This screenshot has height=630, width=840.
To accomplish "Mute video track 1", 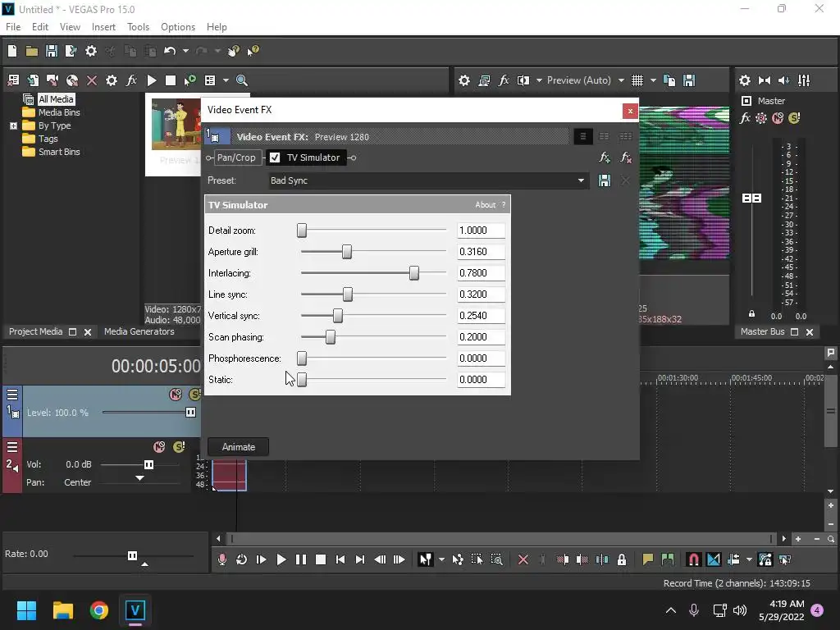I will point(176,395).
